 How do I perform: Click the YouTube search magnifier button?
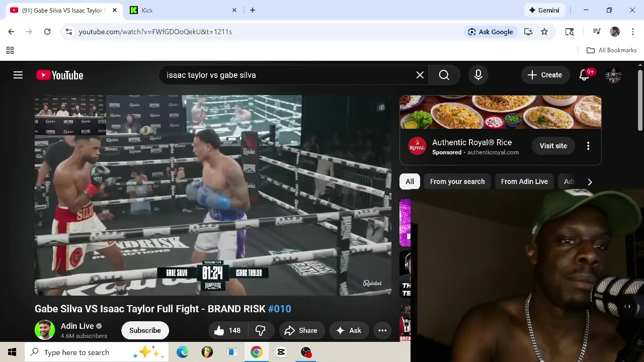click(x=444, y=75)
